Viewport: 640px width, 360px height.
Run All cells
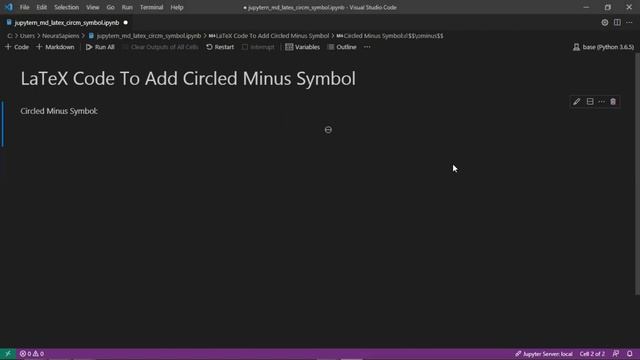100,47
